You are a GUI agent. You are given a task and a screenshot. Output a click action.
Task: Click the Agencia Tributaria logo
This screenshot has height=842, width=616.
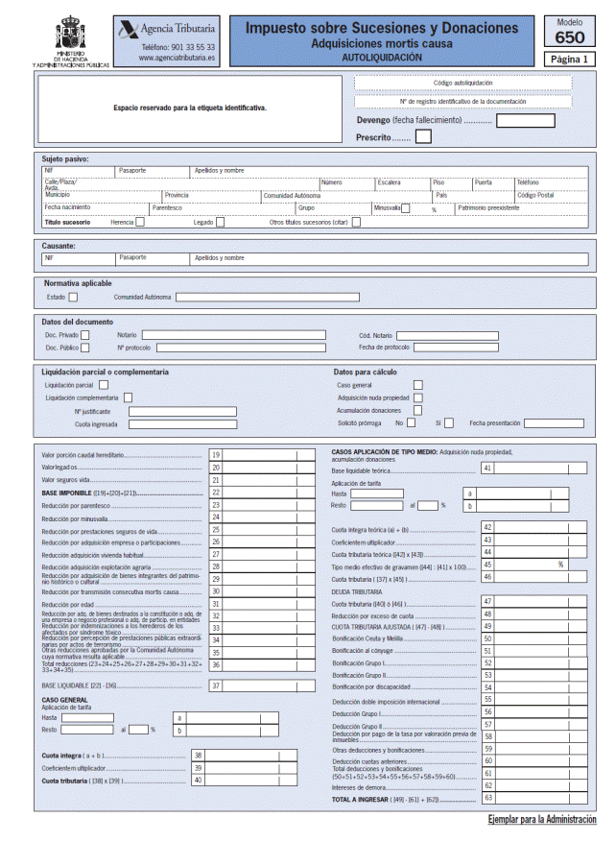[x=167, y=29]
